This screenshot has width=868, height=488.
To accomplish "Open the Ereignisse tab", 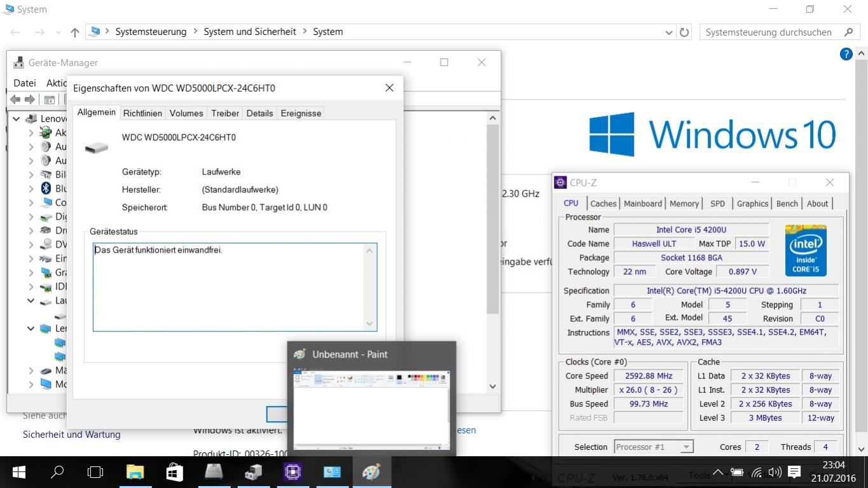I will click(301, 113).
